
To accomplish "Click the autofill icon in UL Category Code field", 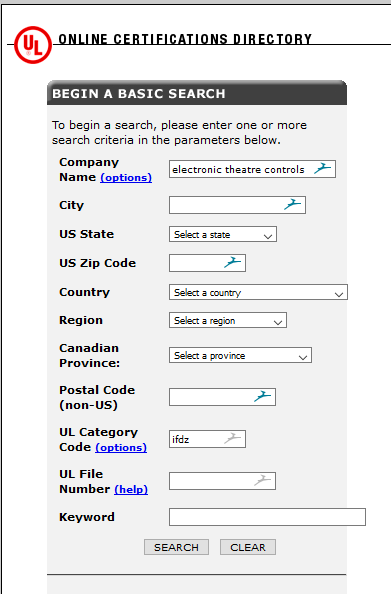I will click(x=232, y=438).
